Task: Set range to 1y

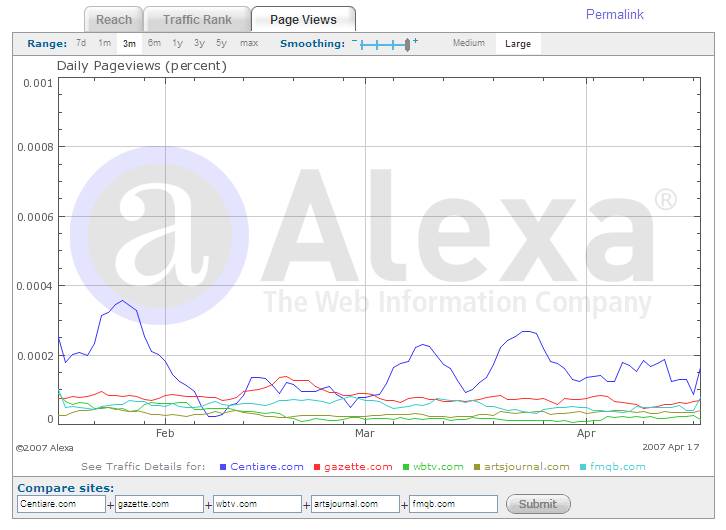Action: pos(177,43)
